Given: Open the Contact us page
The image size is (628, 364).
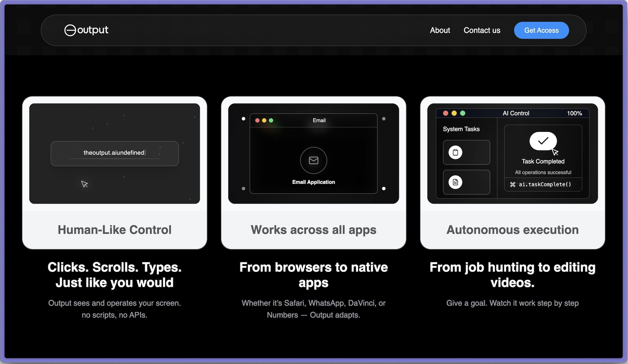Looking at the screenshot, I should [482, 30].
